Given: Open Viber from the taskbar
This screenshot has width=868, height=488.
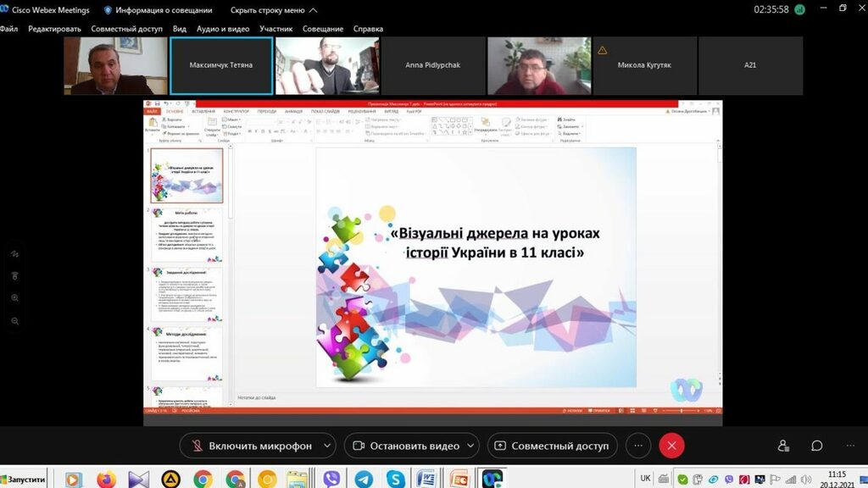Looking at the screenshot, I should (x=331, y=480).
